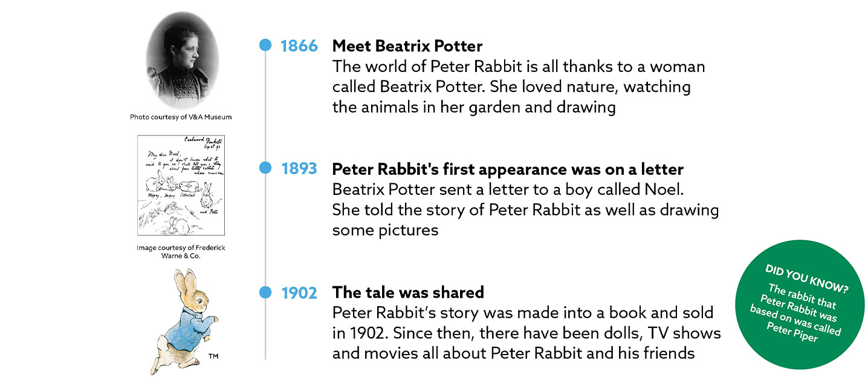Click "Peter Rabbit's first appearance" heading
868x380 pixels.
click(x=508, y=169)
